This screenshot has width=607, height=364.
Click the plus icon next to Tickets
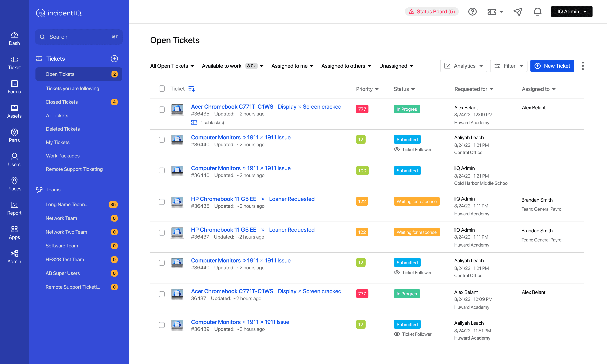pyautogui.click(x=114, y=59)
